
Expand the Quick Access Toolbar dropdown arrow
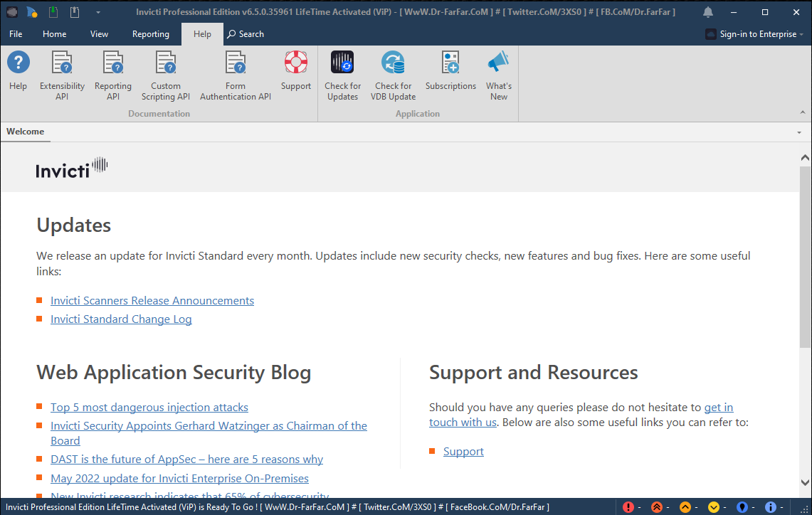point(98,12)
